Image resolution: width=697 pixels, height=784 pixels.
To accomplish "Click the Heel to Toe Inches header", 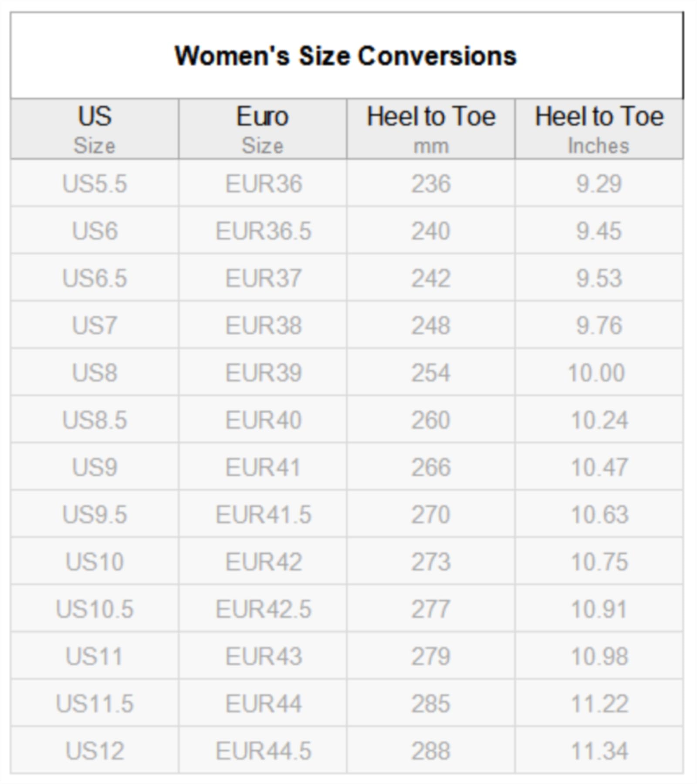I will click(x=599, y=129).
